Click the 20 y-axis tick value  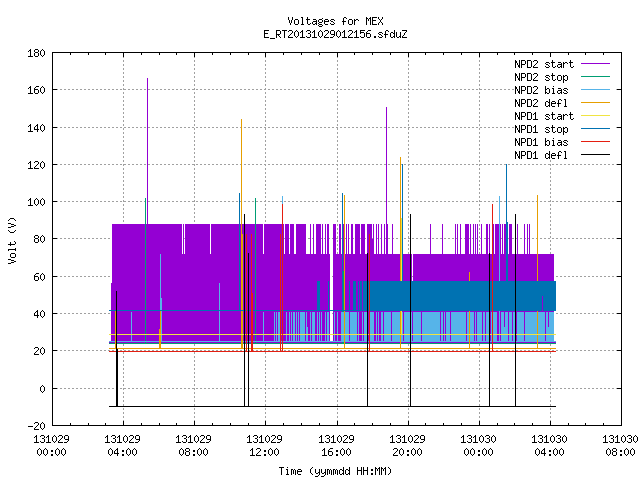click(39, 351)
